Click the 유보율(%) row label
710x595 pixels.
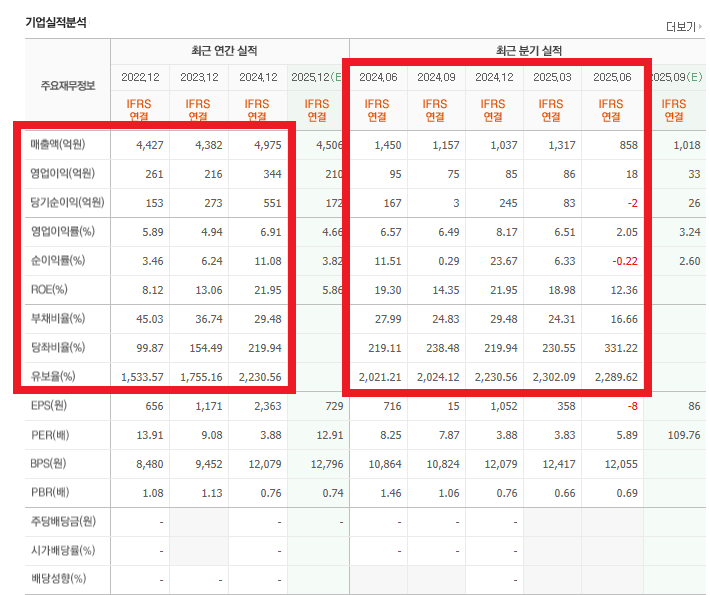pyautogui.click(x=53, y=376)
